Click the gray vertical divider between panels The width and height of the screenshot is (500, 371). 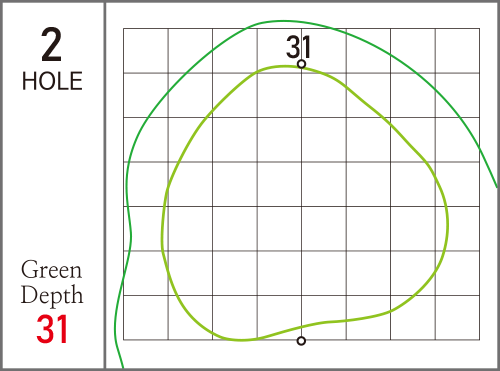tap(105, 185)
